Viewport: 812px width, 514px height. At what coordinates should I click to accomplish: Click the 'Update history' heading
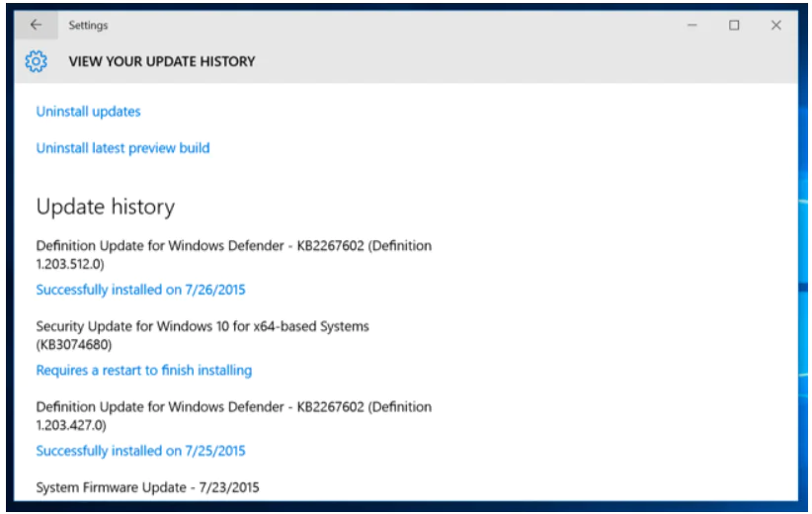[x=105, y=207]
